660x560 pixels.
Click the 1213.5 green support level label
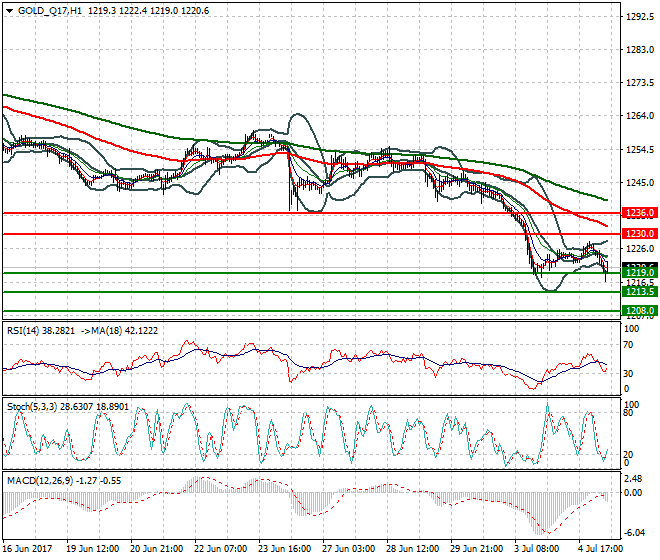640,292
